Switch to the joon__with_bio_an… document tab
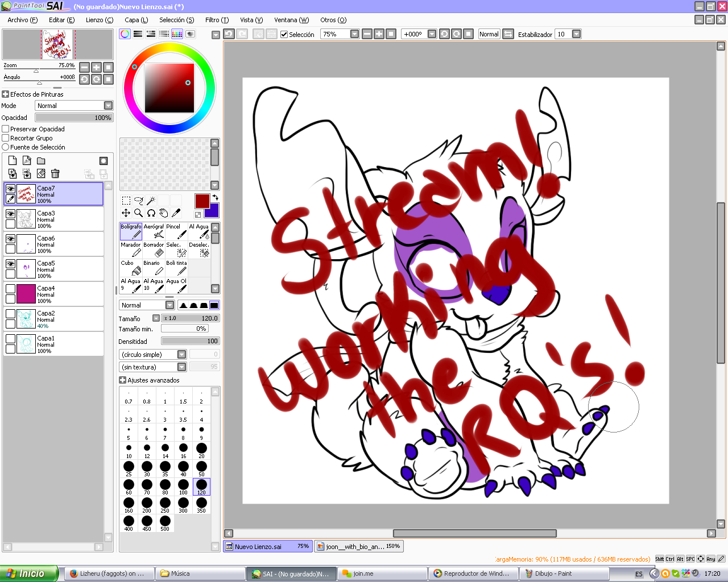 pos(359,546)
